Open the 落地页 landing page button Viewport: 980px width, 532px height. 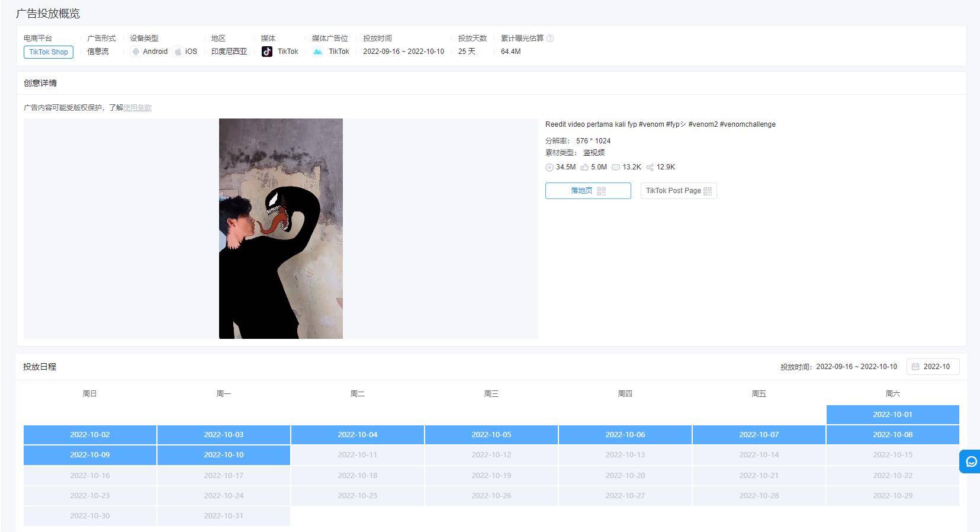[588, 191]
